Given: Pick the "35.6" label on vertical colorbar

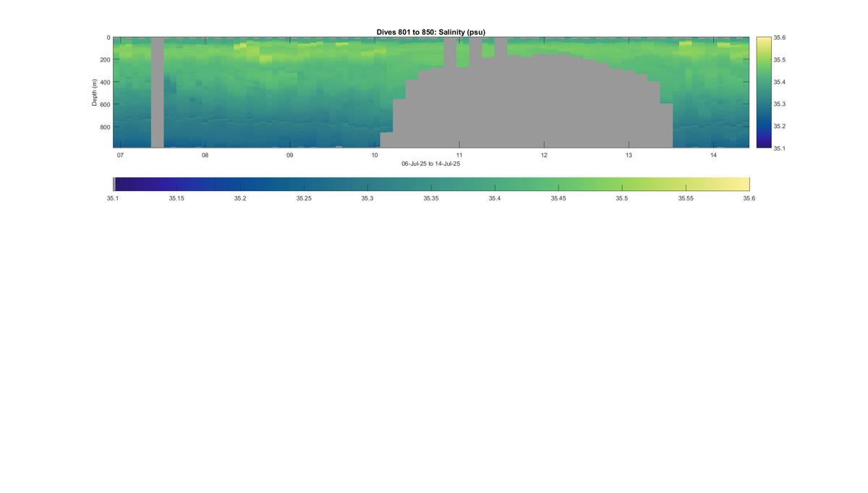Looking at the screenshot, I should 780,38.
